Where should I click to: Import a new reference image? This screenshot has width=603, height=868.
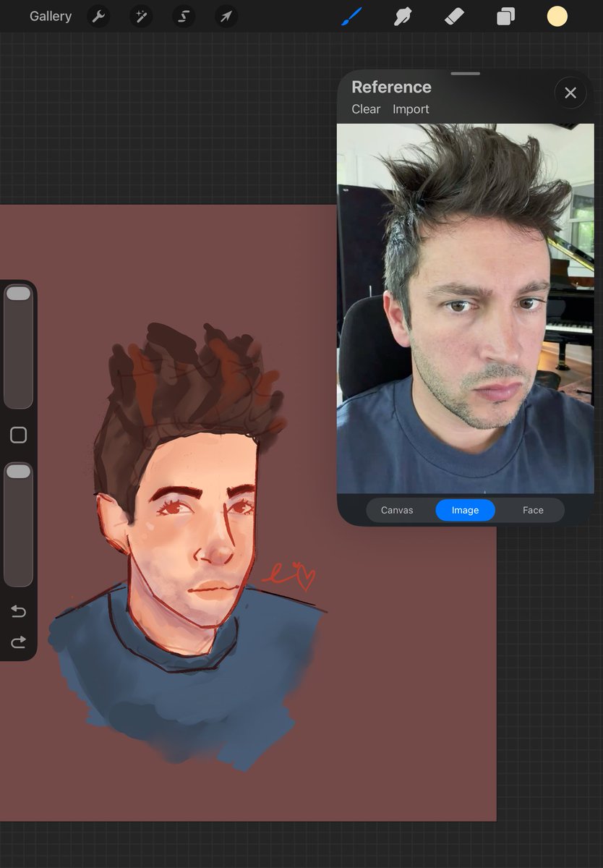point(411,109)
